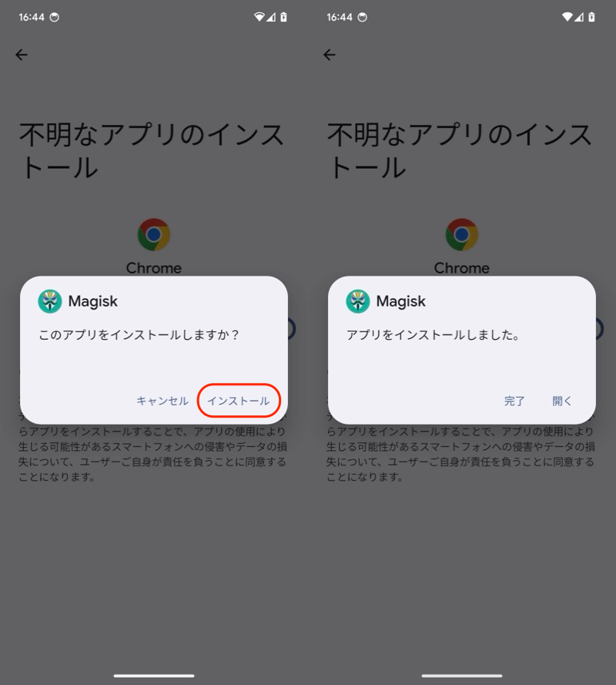Tap the notification face icon on right status bar
The height and width of the screenshot is (685, 616).
[x=363, y=17]
